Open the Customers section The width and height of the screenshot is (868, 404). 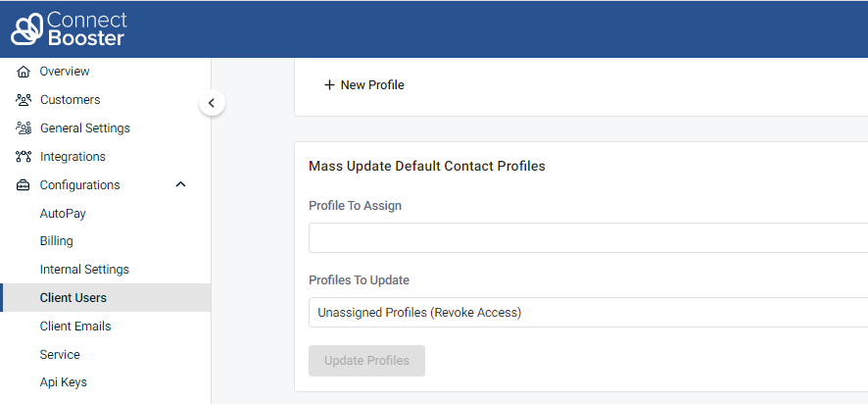tap(70, 100)
